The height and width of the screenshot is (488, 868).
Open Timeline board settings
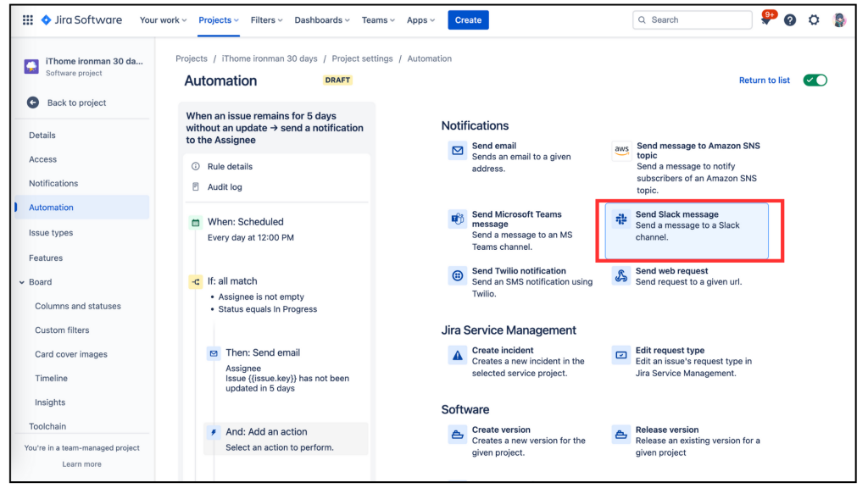point(51,379)
